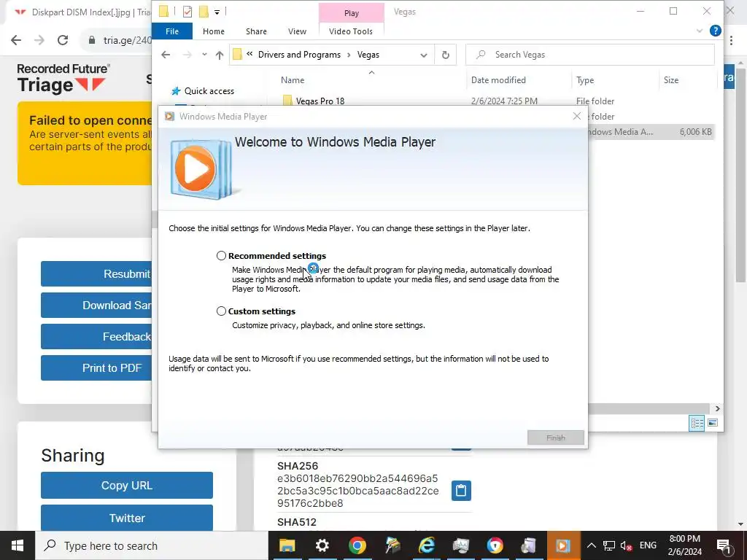Click quick access toolbar properties checkmark icon
This screenshot has width=747, height=560.
coord(187,11)
